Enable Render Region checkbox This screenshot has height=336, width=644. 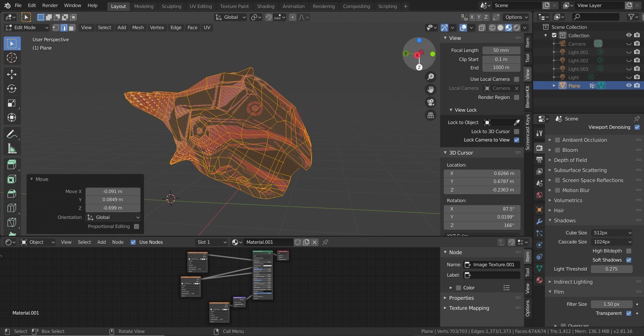tap(516, 97)
